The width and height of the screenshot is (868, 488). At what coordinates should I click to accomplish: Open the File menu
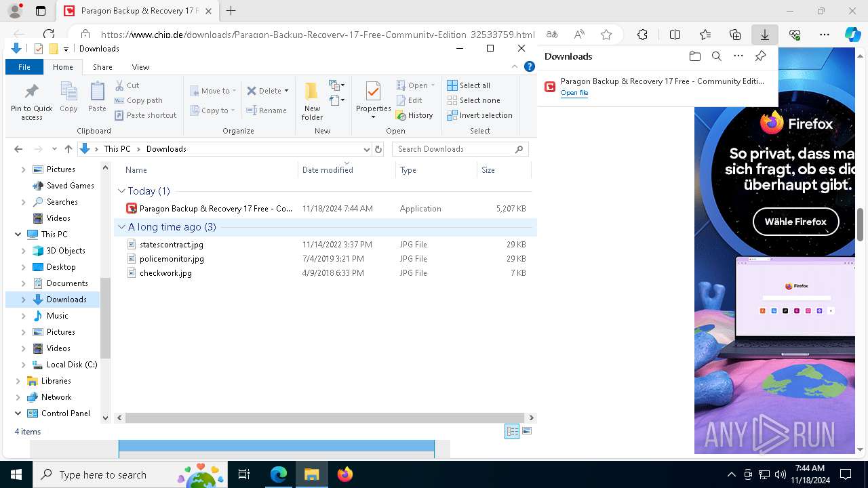pyautogui.click(x=24, y=67)
